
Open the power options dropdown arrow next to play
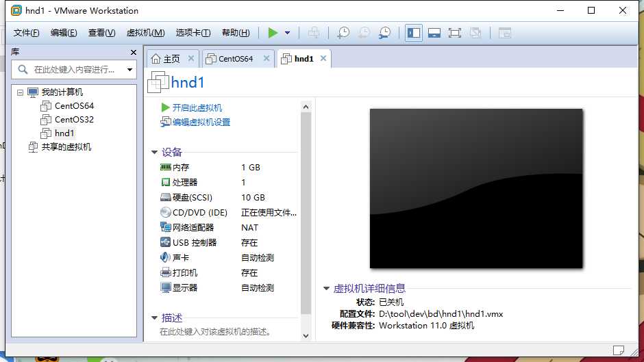288,33
